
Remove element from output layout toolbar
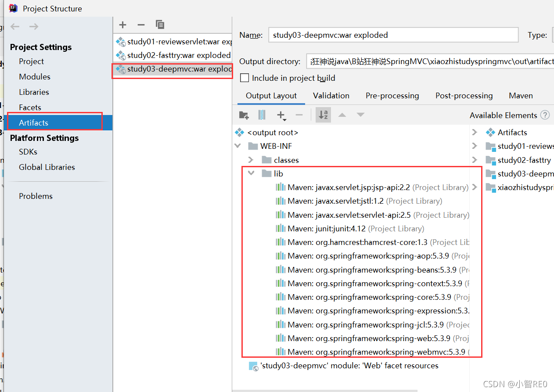(299, 115)
